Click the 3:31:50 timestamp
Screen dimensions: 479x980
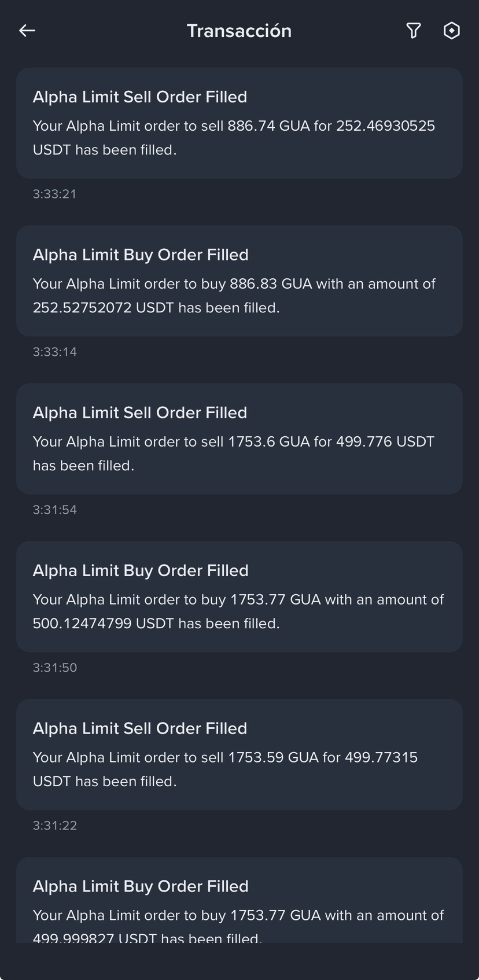(54, 668)
